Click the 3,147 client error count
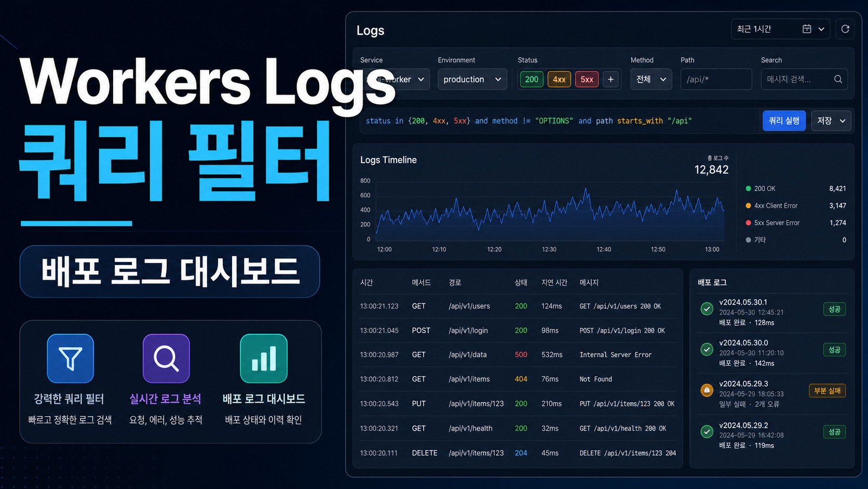The width and height of the screenshot is (868, 489). pyautogui.click(x=837, y=206)
